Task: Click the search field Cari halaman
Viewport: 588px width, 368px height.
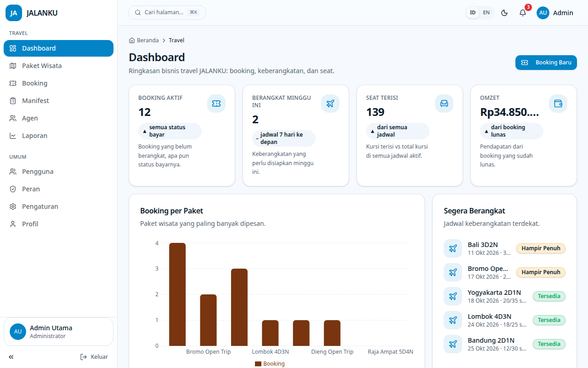Action: coord(167,13)
